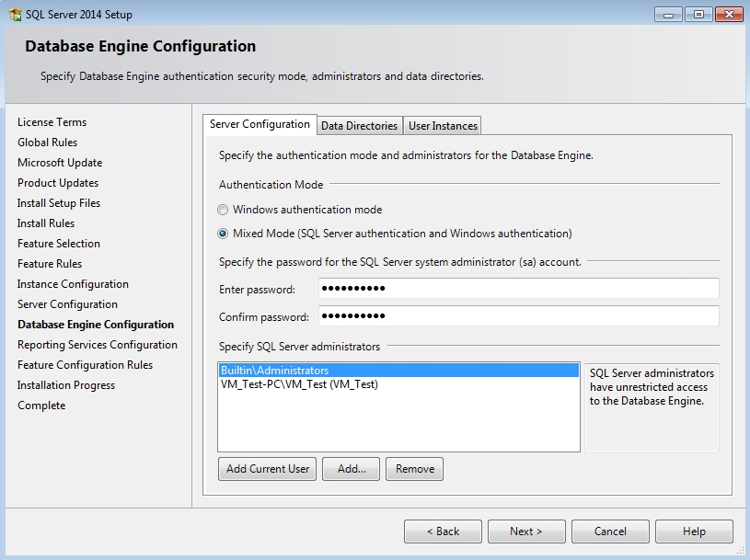Select Windows authentication mode radio button
This screenshot has width=750, height=560.
click(223, 210)
